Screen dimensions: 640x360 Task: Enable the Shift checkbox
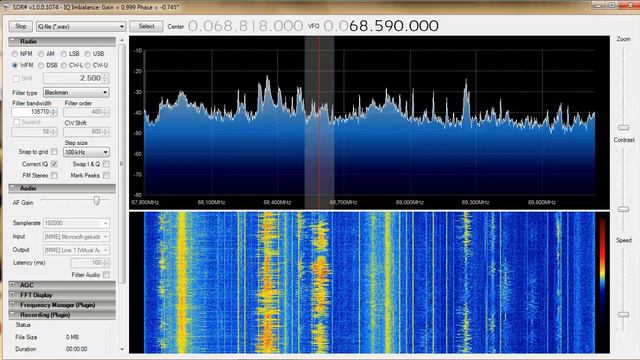(x=16, y=78)
